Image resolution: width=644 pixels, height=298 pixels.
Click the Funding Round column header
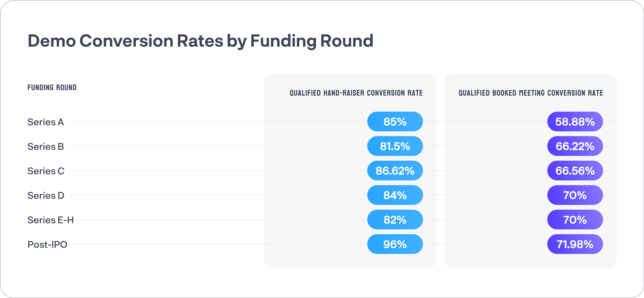[x=52, y=87]
